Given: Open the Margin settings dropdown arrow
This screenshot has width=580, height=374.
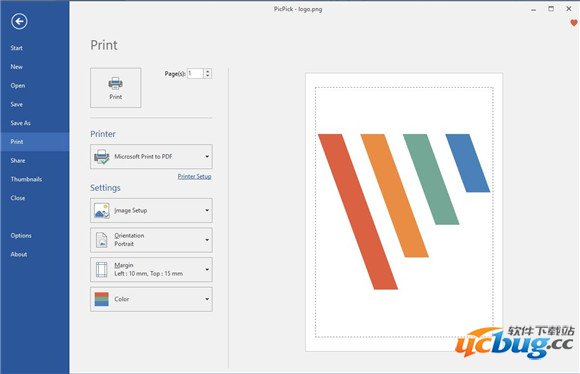Looking at the screenshot, I should point(207,270).
